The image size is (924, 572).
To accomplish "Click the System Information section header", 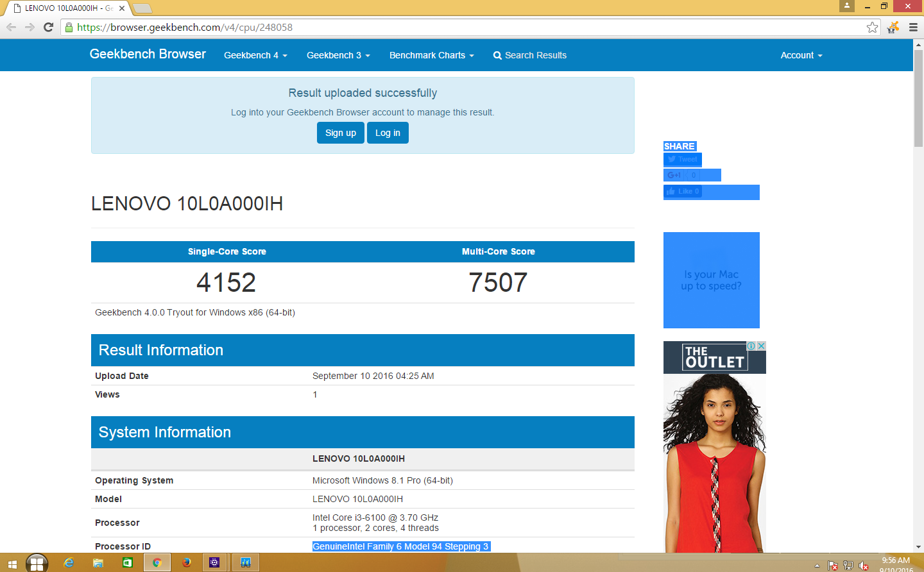I will pyautogui.click(x=363, y=432).
